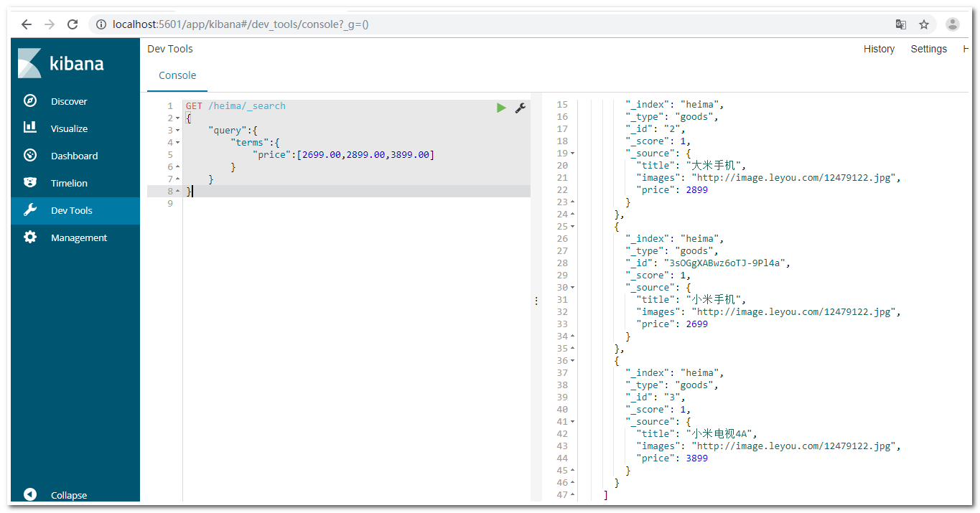Go to Management in sidebar
The height and width of the screenshot is (513, 980).
click(x=79, y=237)
